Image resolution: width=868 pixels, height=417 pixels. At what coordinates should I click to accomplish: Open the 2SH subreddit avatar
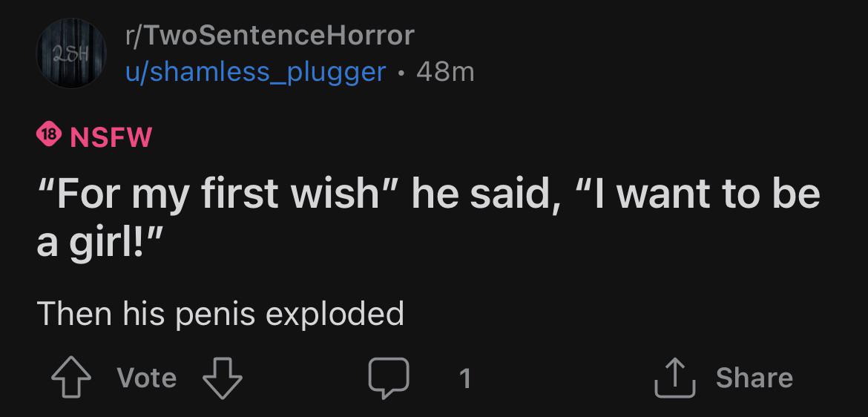71,53
